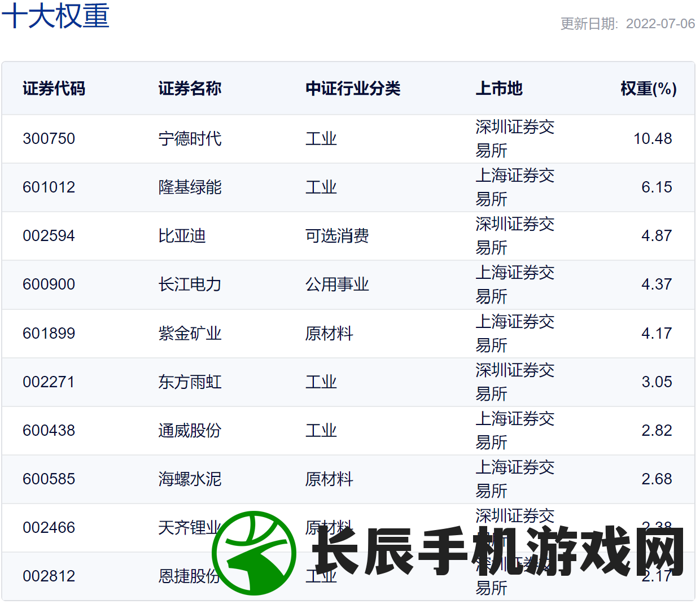This screenshot has height=604, width=700.
Task: Click the update date 2022-07-06 text
Action: [x=627, y=24]
